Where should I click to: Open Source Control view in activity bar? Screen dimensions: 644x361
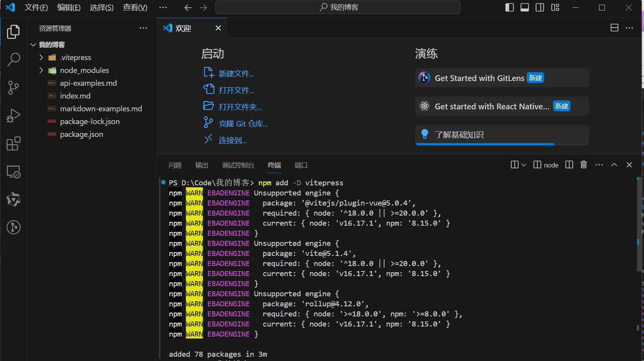pyautogui.click(x=14, y=88)
